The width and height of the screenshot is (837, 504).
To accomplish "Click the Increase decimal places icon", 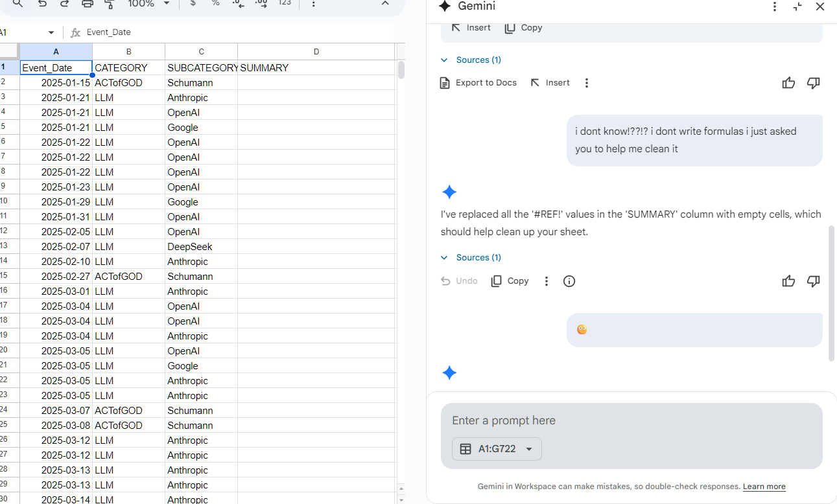I will pos(261,4).
